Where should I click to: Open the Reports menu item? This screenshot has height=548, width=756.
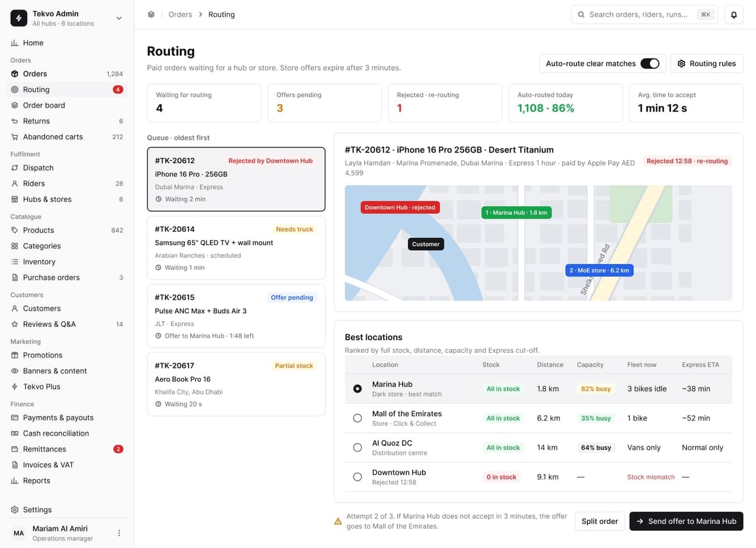[x=67, y=481]
